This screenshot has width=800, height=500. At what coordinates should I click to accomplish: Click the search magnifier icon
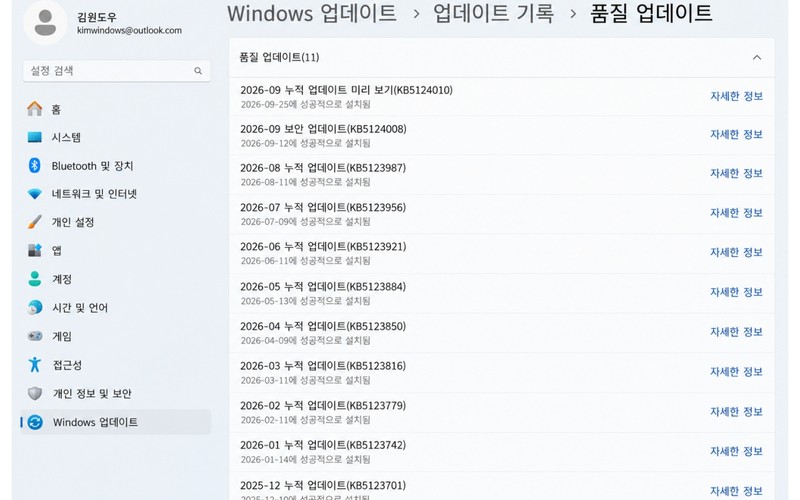point(198,71)
